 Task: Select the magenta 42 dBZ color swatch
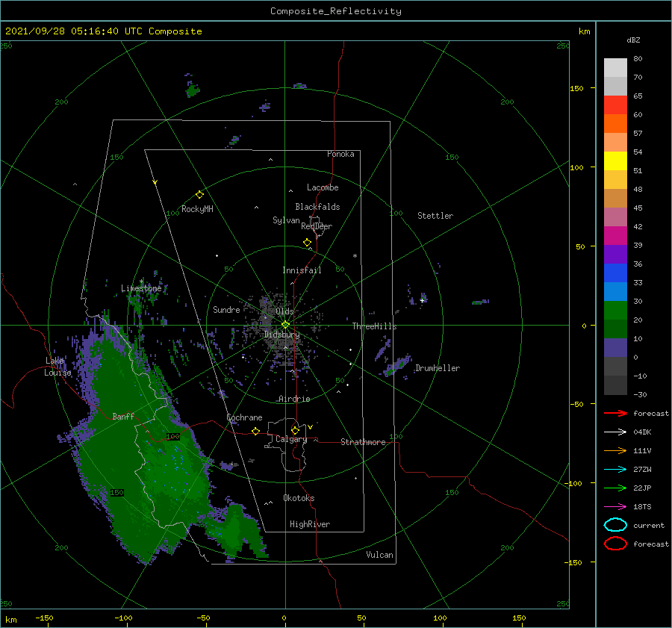point(615,236)
